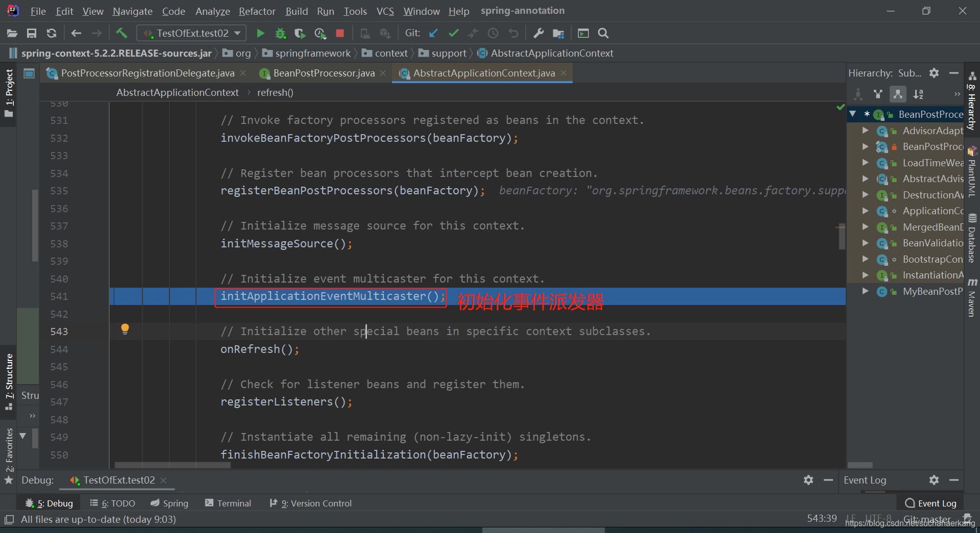Open Settings via the wrench icon
The height and width of the screenshot is (533, 980).
[x=538, y=33]
